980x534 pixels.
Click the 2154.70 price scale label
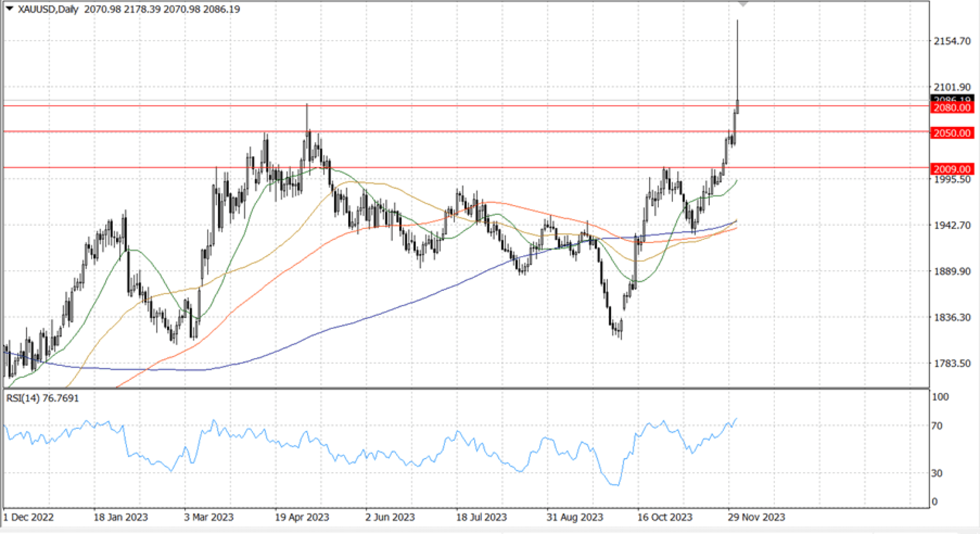coord(952,41)
